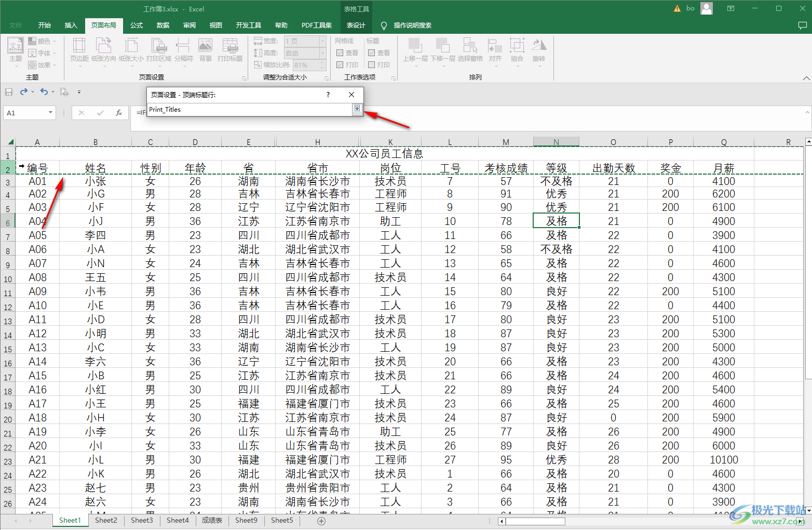
Task: Open the ribbon display options icon
Action: 730,8
